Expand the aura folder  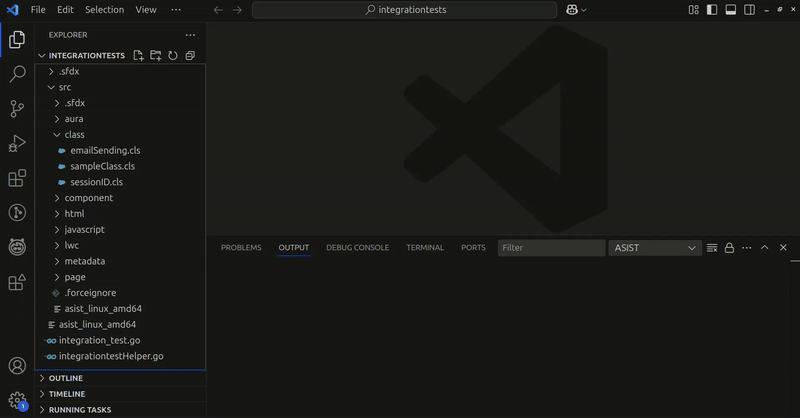point(57,119)
